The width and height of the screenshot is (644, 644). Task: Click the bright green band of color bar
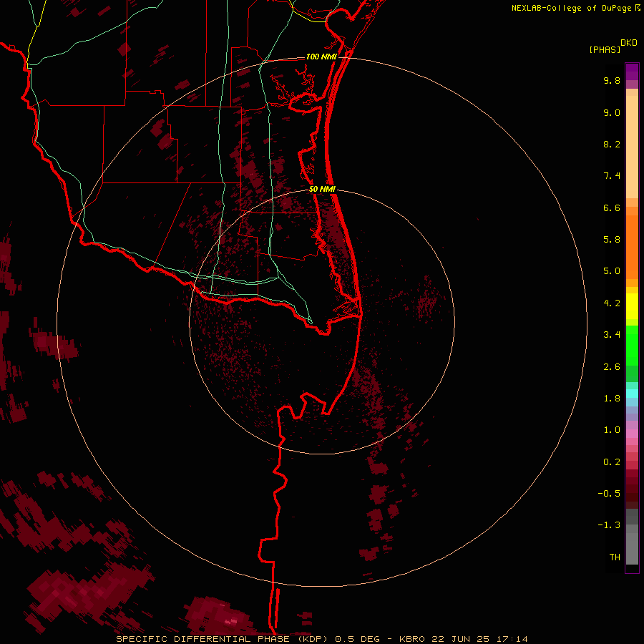pos(632,346)
